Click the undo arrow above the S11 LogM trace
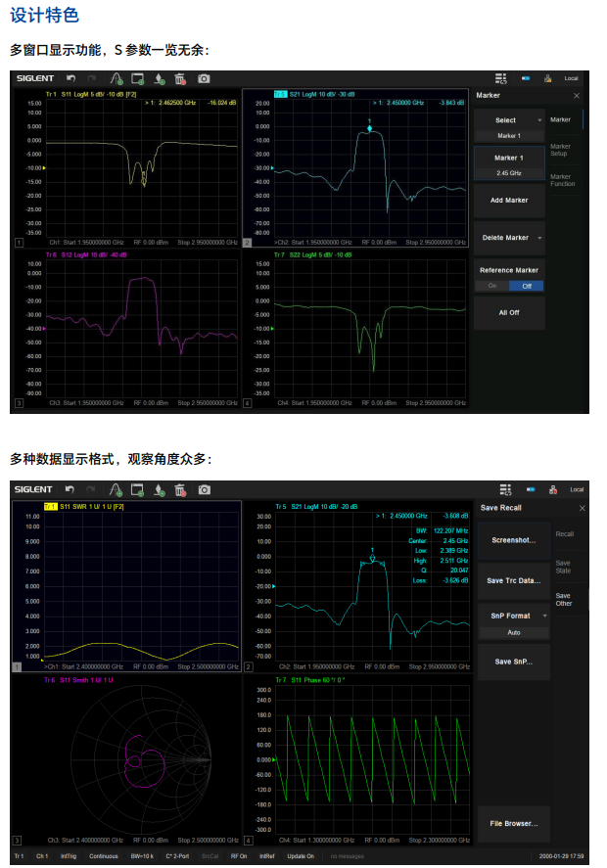Image resolution: width=607 pixels, height=868 pixels. pyautogui.click(x=70, y=78)
